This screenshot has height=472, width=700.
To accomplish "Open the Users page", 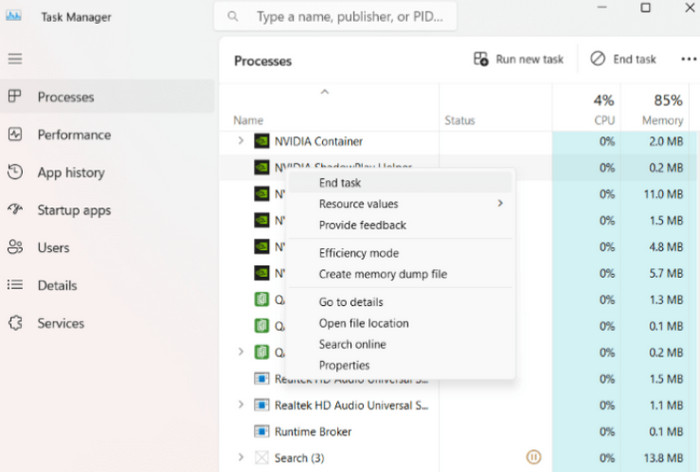I will pos(53,248).
